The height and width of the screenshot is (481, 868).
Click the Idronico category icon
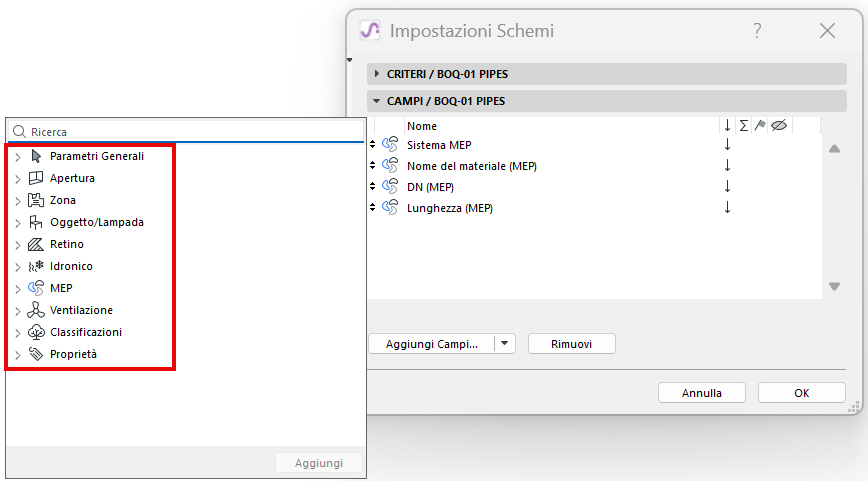click(x=36, y=266)
